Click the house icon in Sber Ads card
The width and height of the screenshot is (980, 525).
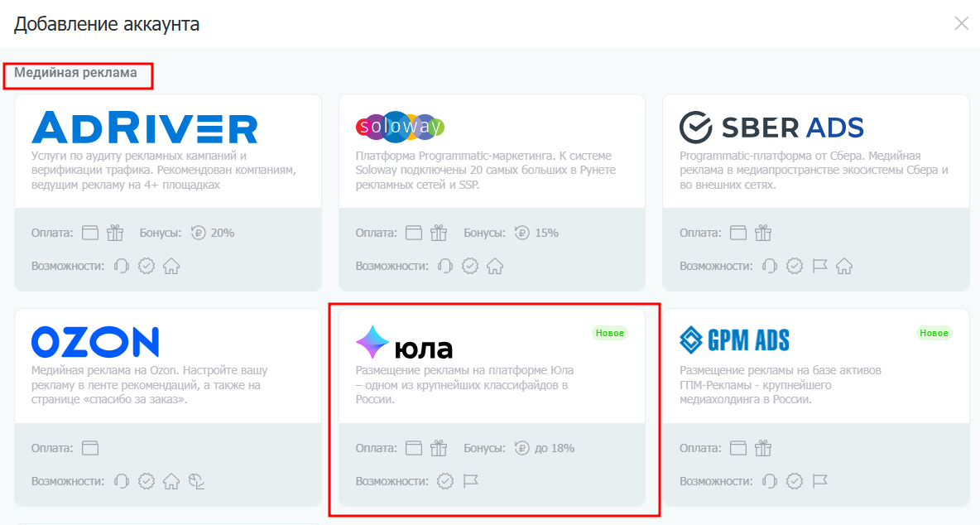pos(844,267)
